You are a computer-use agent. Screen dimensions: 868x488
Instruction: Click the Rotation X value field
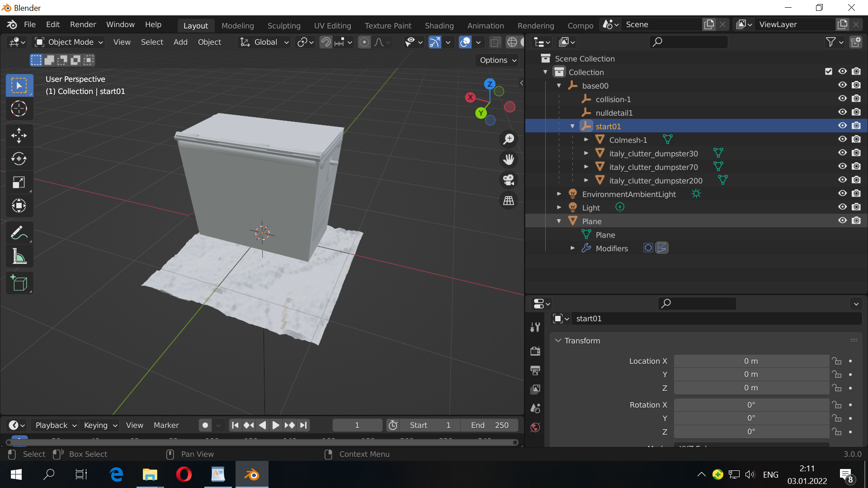click(751, 405)
